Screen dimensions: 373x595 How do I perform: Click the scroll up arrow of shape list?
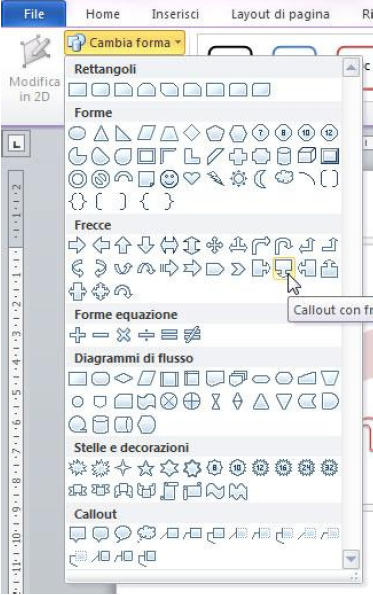pyautogui.click(x=351, y=68)
